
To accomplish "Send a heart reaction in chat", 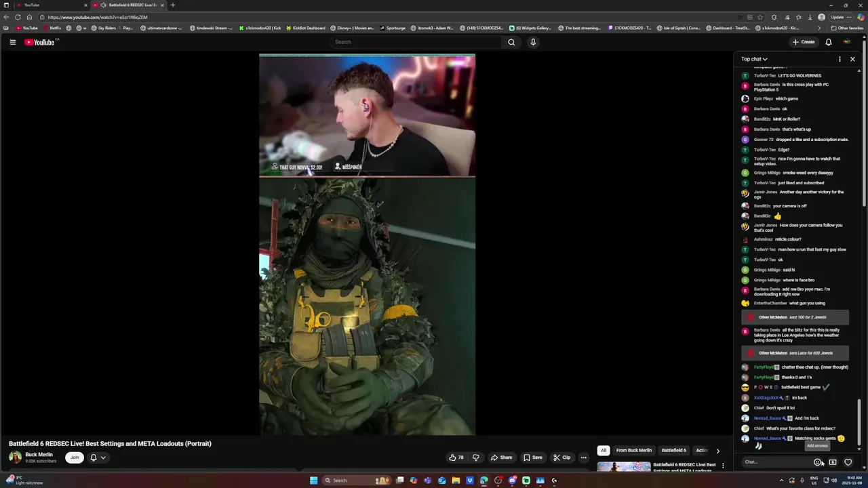I will coord(848,462).
